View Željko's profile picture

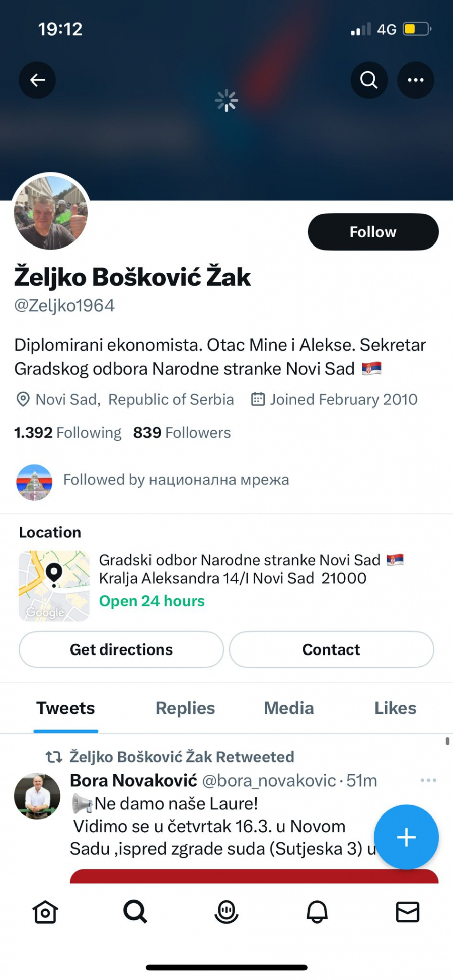click(51, 213)
